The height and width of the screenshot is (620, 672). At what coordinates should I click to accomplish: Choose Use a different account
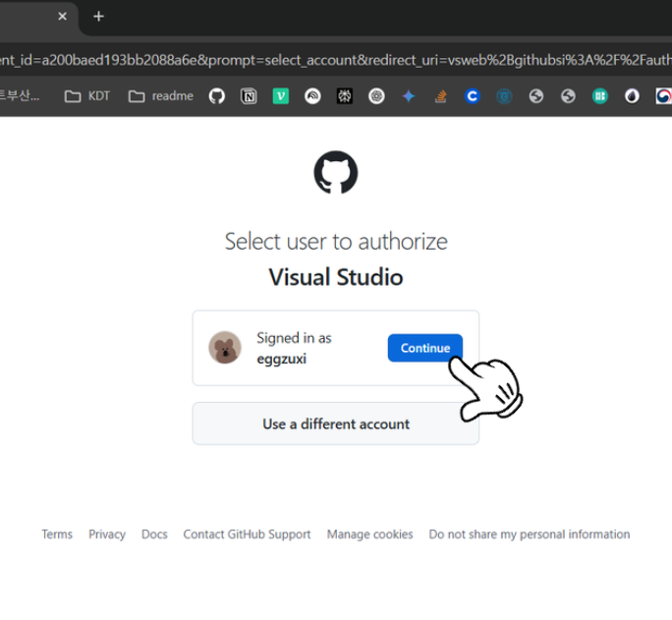click(x=336, y=423)
